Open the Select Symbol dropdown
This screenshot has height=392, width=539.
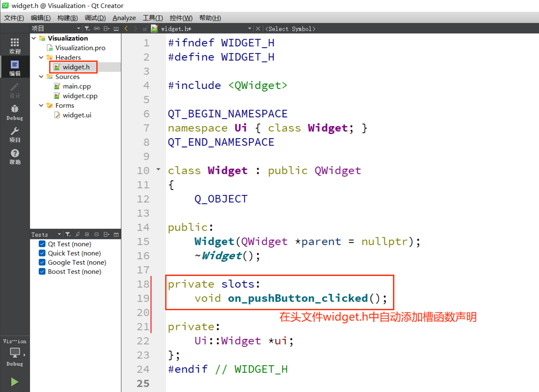tap(290, 29)
